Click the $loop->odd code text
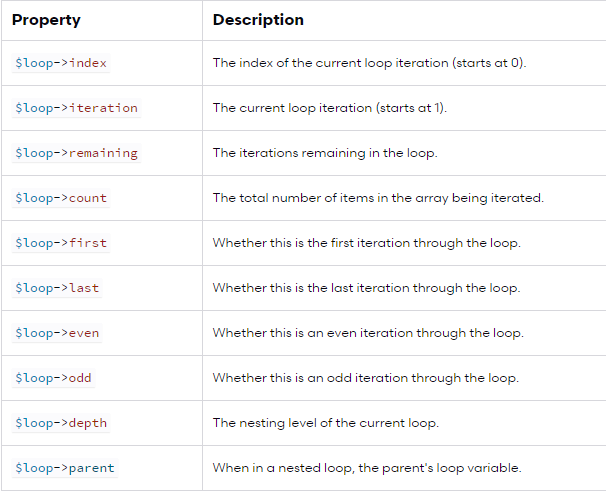 53,378
